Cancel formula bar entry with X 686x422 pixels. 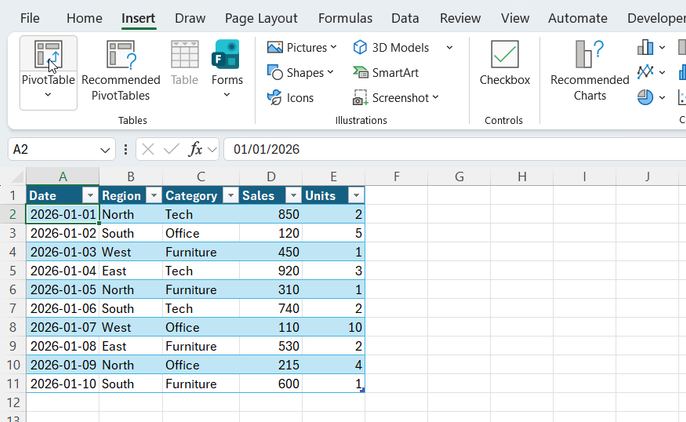tap(148, 150)
